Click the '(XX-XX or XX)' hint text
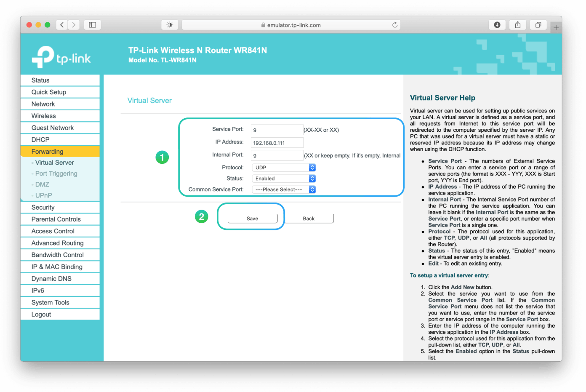The height and width of the screenshot is (392, 586). pyautogui.click(x=321, y=130)
